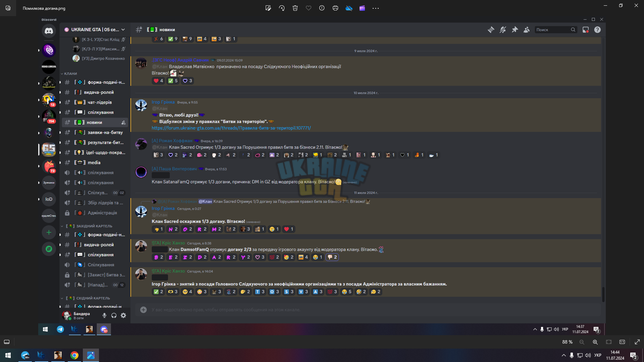Go to Discord home logo button
The image size is (644, 362).
click(x=49, y=31)
